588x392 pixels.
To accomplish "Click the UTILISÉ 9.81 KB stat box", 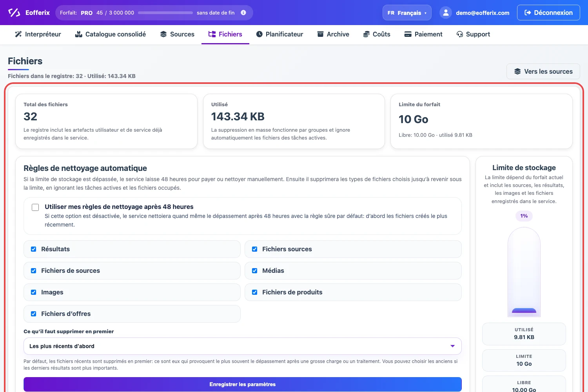I will tap(524, 334).
